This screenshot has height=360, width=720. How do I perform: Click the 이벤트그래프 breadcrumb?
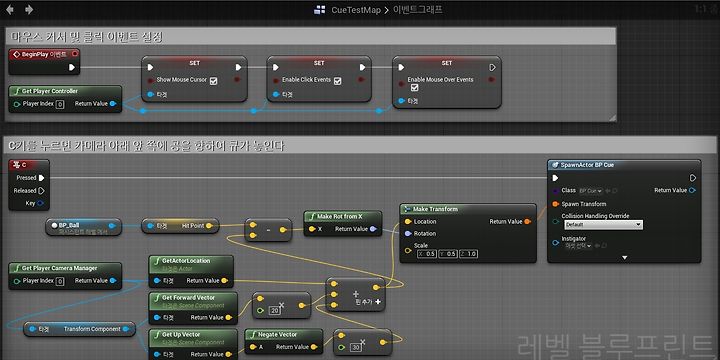point(418,10)
